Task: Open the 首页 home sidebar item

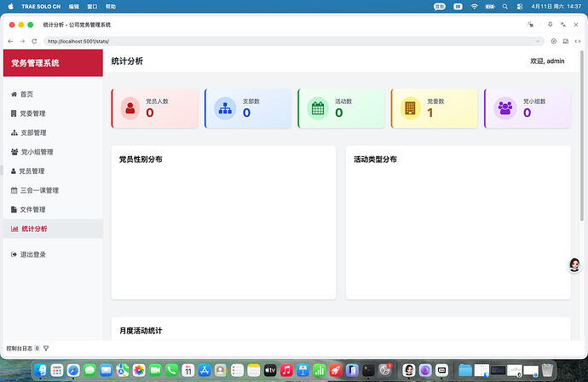Action: click(53, 94)
